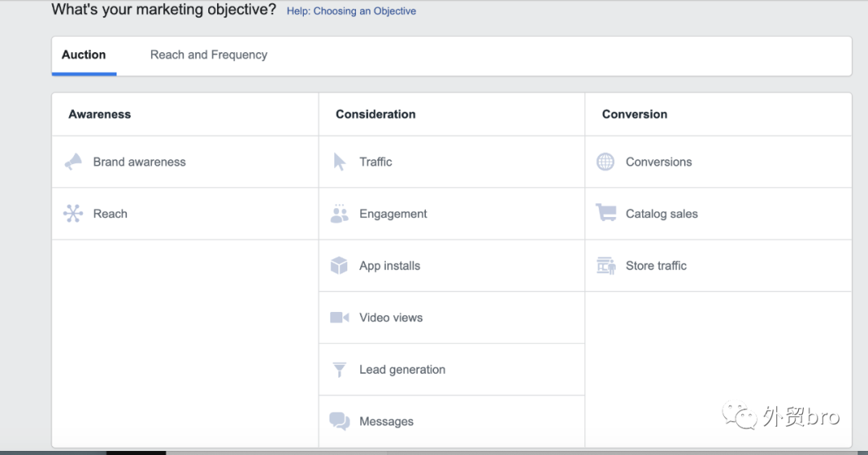
Task: Click the Reach network icon
Action: coord(73,214)
